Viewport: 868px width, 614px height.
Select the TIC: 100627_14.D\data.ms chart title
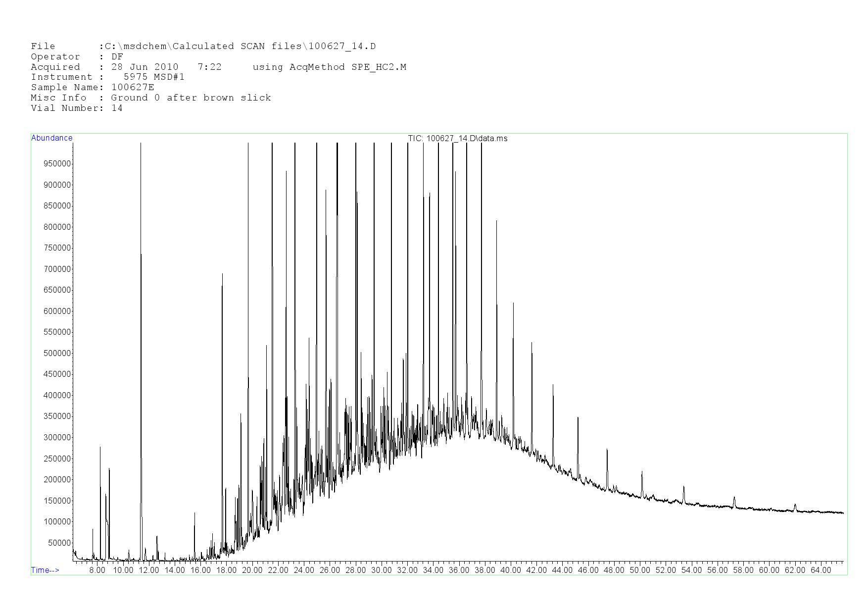457,139
